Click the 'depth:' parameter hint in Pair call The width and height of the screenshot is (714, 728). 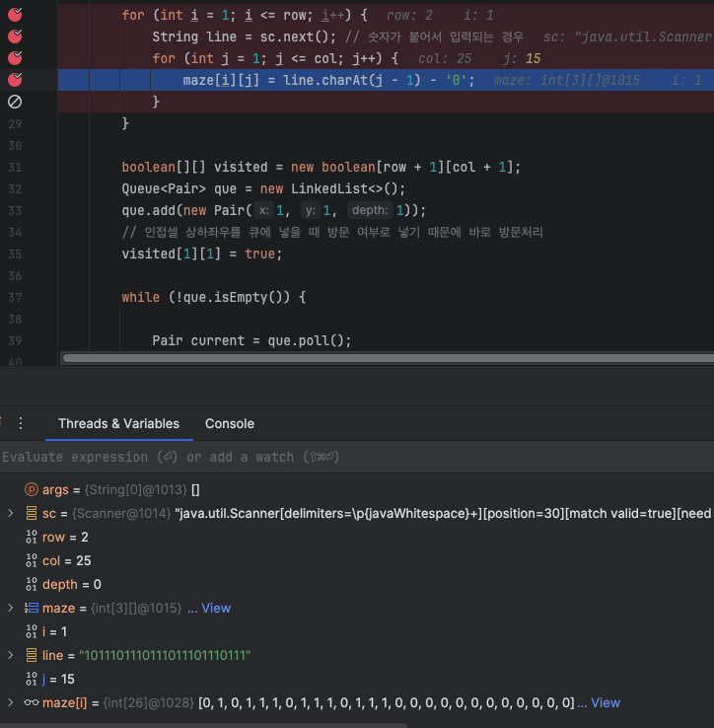370,210
